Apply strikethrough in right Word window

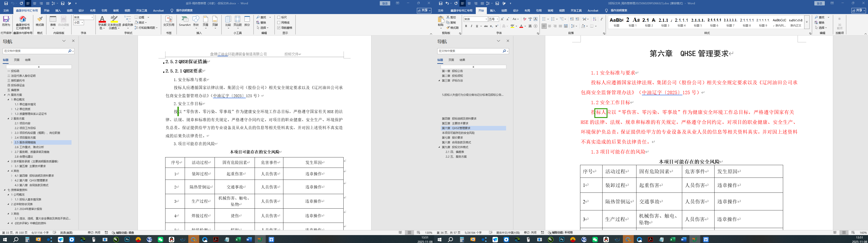point(486,26)
